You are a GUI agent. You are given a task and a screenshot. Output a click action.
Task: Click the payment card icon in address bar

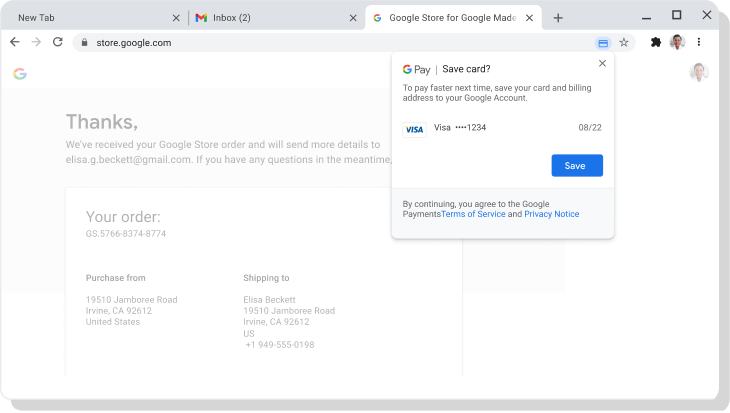[603, 43]
